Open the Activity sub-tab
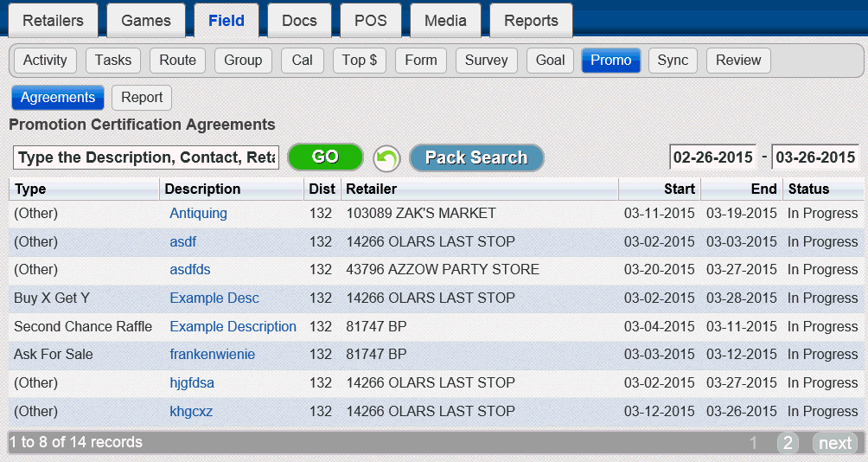 [46, 61]
